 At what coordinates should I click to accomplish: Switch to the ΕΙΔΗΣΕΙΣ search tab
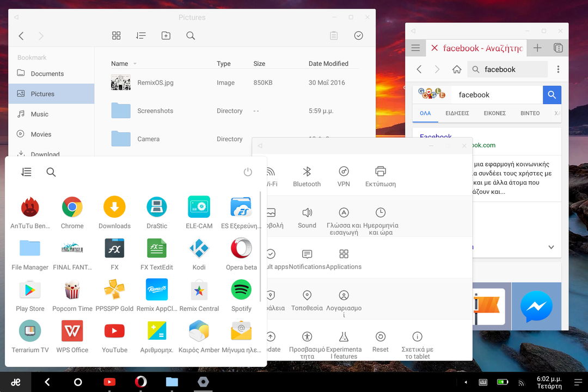[x=457, y=113]
